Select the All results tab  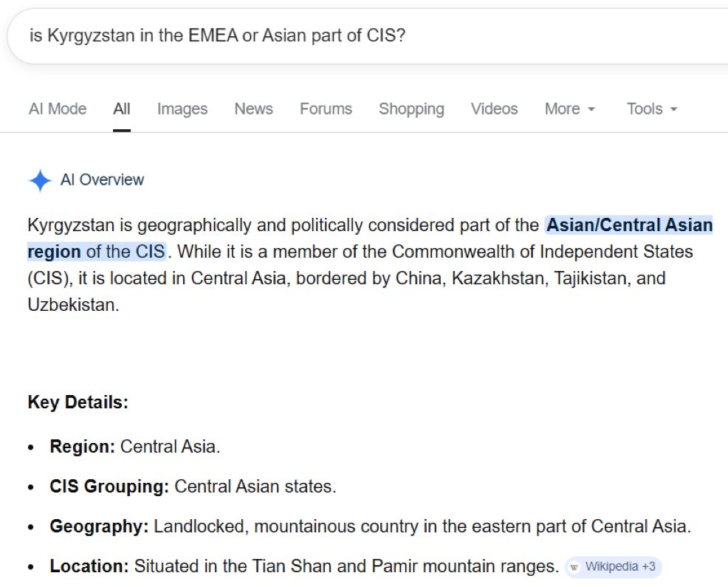pos(122,109)
